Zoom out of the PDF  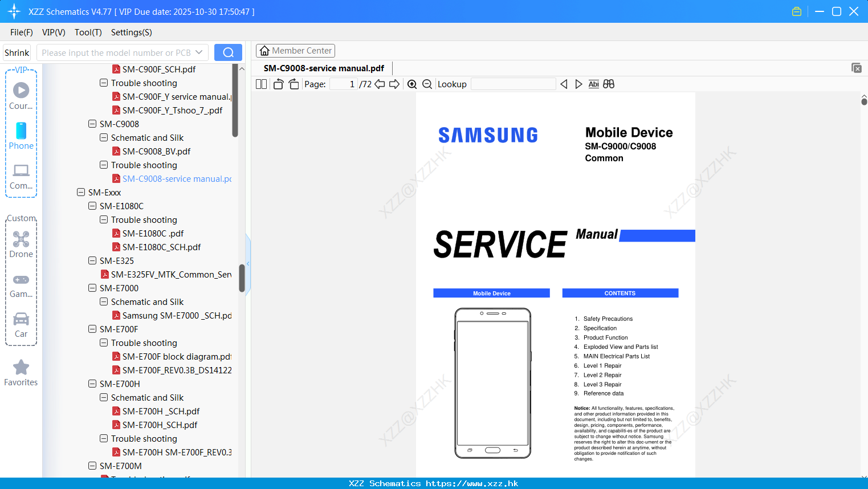[x=427, y=84]
